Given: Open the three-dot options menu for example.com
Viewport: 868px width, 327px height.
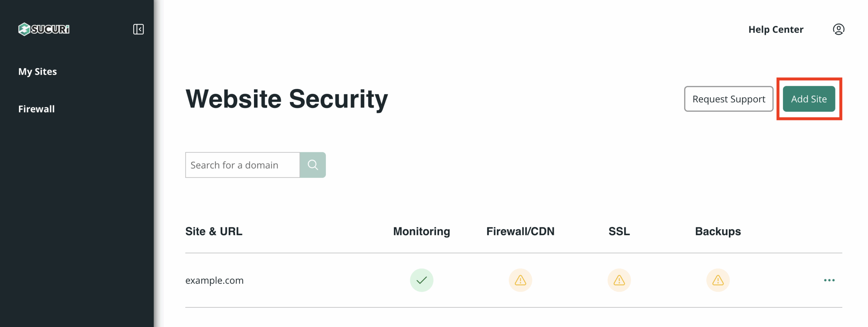Looking at the screenshot, I should point(830,280).
